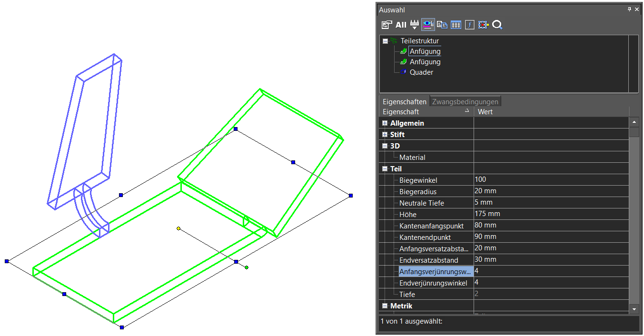The image size is (644, 336).
Task: Select the Material property label
Action: [x=412, y=158]
